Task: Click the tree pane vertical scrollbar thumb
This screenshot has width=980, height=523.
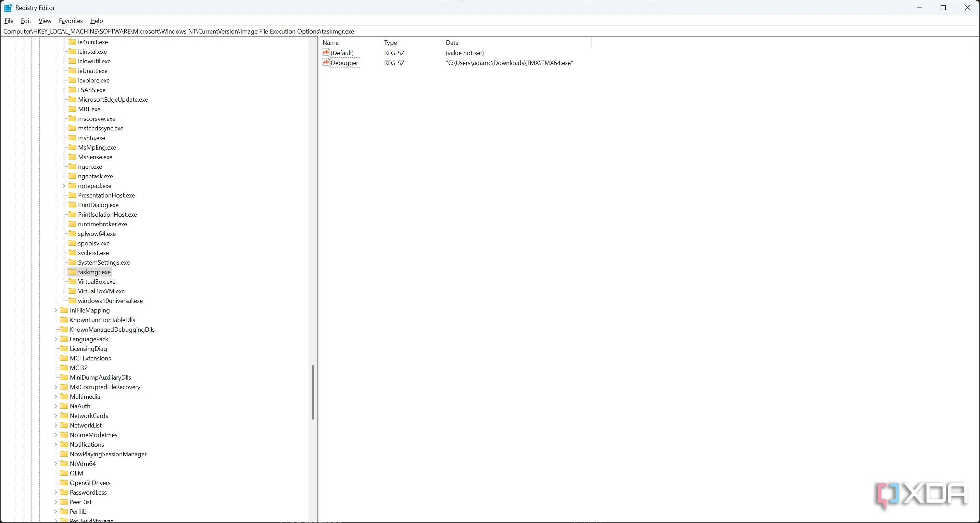Action: [313, 392]
